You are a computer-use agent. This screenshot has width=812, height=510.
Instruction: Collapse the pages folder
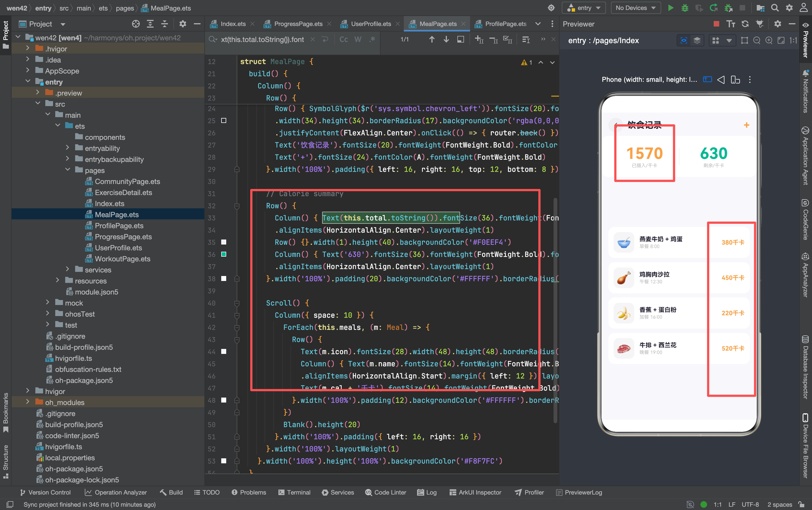[x=68, y=170]
